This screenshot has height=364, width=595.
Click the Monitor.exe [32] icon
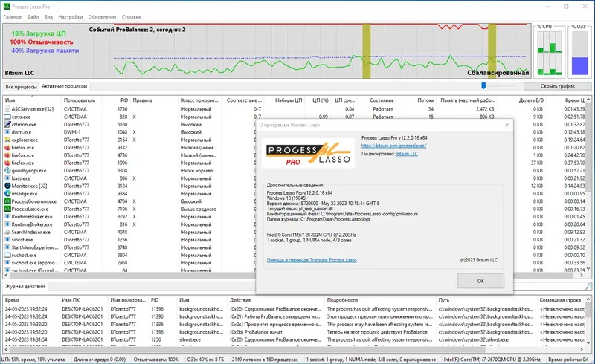(x=7, y=186)
